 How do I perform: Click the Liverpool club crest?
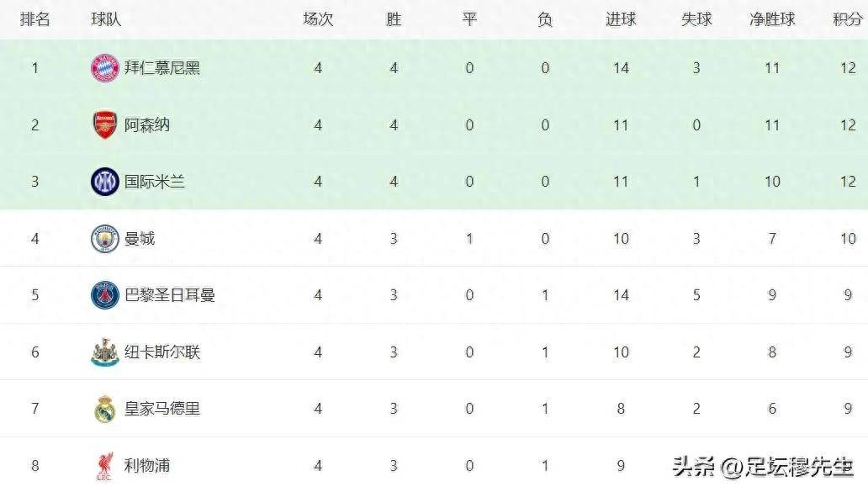click(x=105, y=466)
